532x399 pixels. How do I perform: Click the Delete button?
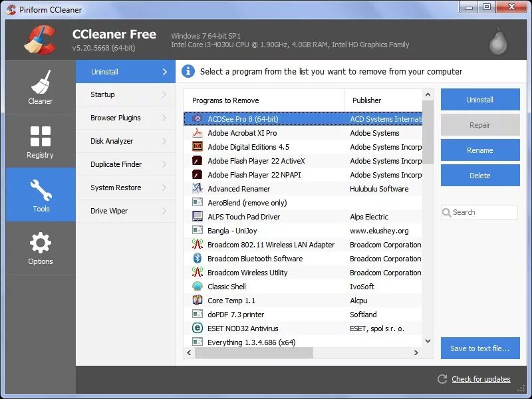click(x=480, y=176)
